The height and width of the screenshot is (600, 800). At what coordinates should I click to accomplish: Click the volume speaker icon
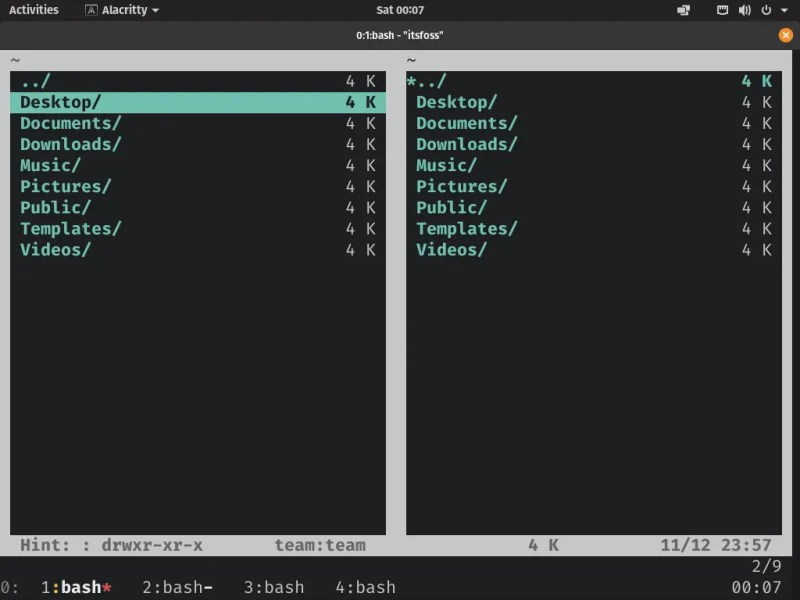tap(744, 10)
